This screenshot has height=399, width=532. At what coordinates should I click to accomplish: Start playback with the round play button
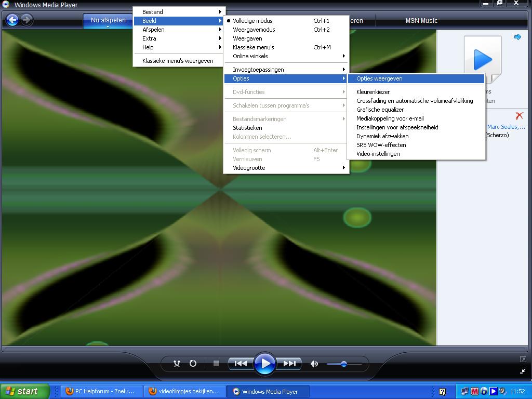264,363
